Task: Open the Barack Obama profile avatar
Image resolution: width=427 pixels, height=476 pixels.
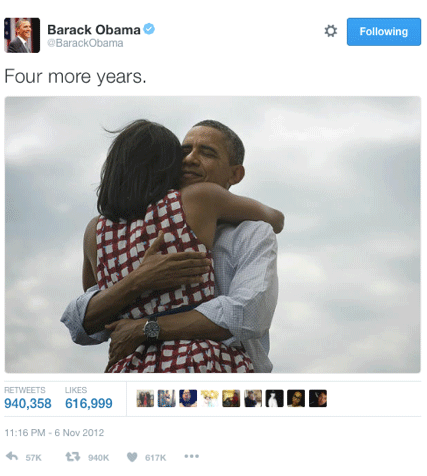Action: pyautogui.click(x=22, y=35)
